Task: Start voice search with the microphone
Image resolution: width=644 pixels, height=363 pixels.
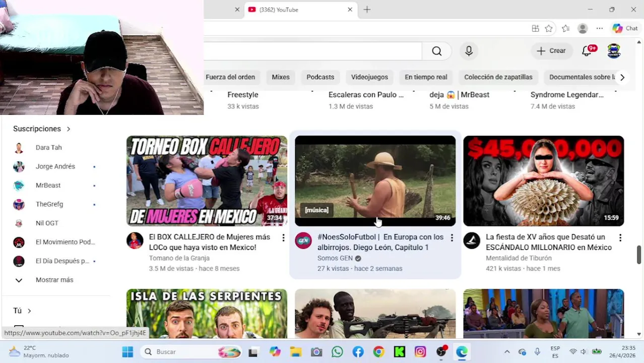Action: 469,51
